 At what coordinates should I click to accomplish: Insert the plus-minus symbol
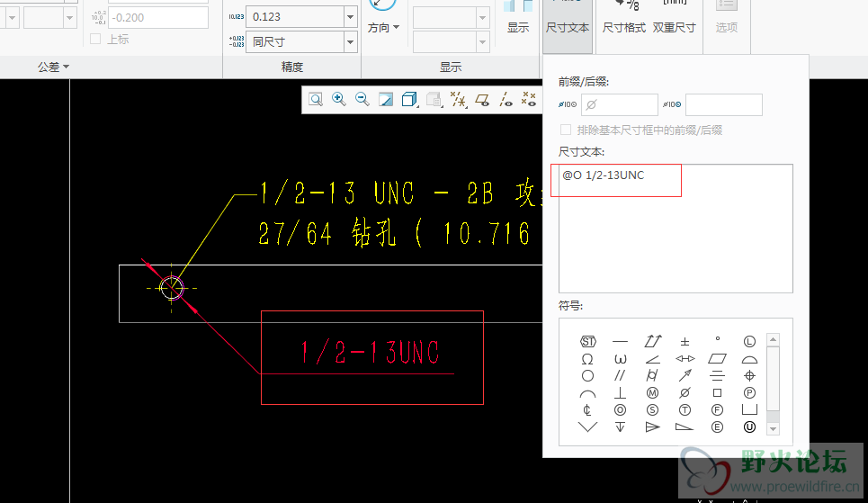(x=685, y=342)
